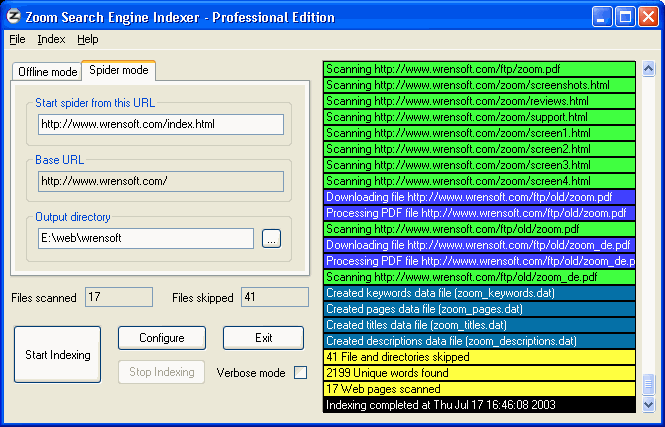Maximize the Zoom Indexer window

(625, 17)
